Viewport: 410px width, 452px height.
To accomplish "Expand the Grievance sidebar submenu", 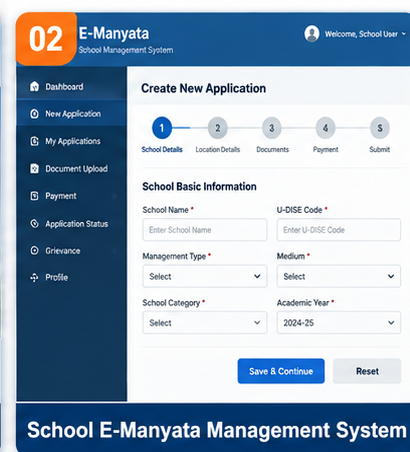I will point(114,251).
